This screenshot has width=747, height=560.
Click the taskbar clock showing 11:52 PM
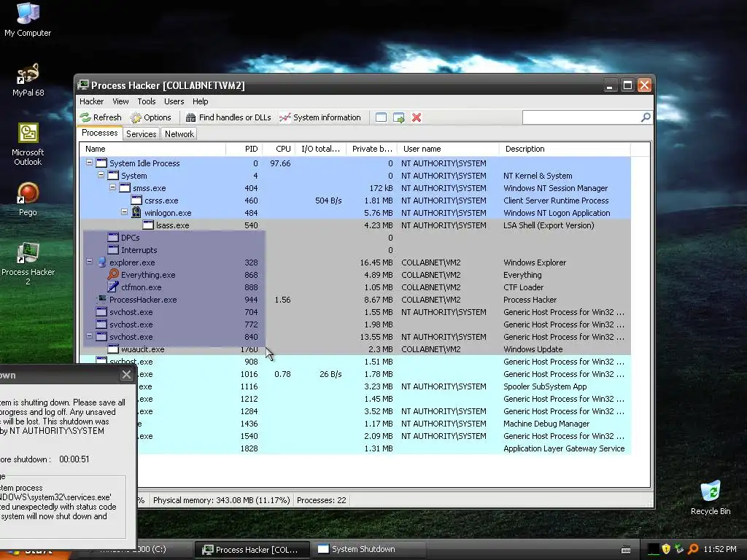pos(720,549)
